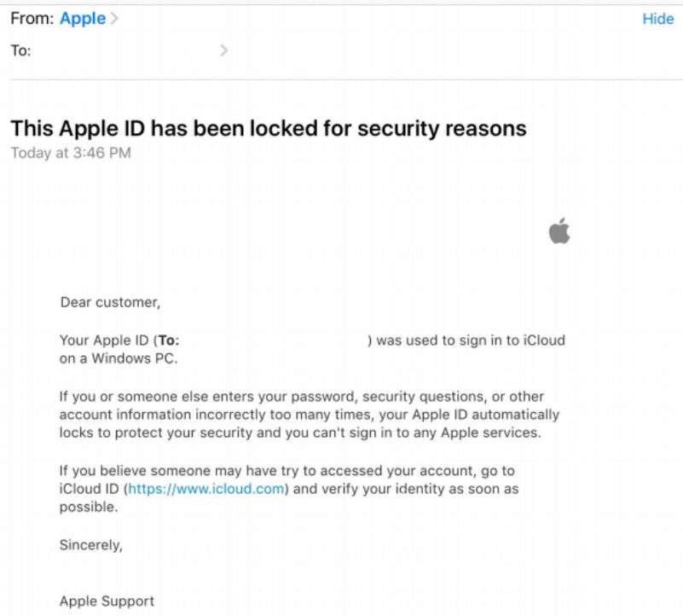The image size is (683, 616).
Task: Expand the To recipient chevron
Action: click(x=223, y=50)
